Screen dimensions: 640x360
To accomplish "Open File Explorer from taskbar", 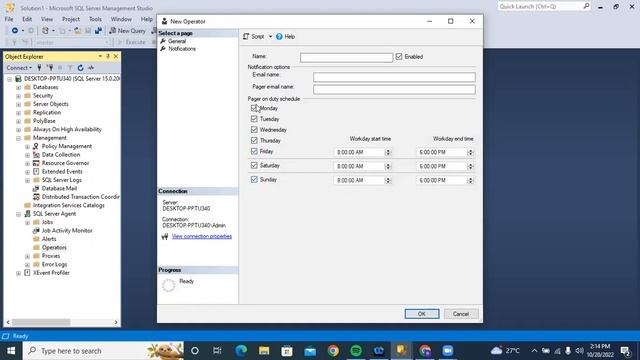I will (264, 351).
